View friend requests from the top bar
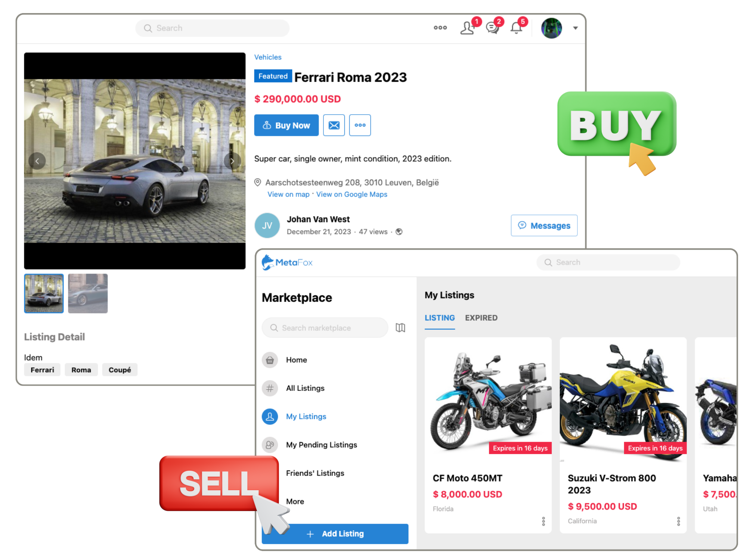The width and height of the screenshot is (747, 560). (x=467, y=28)
